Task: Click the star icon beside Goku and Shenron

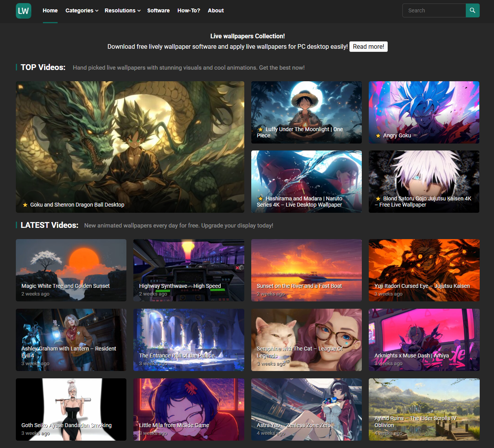Action: (x=25, y=205)
